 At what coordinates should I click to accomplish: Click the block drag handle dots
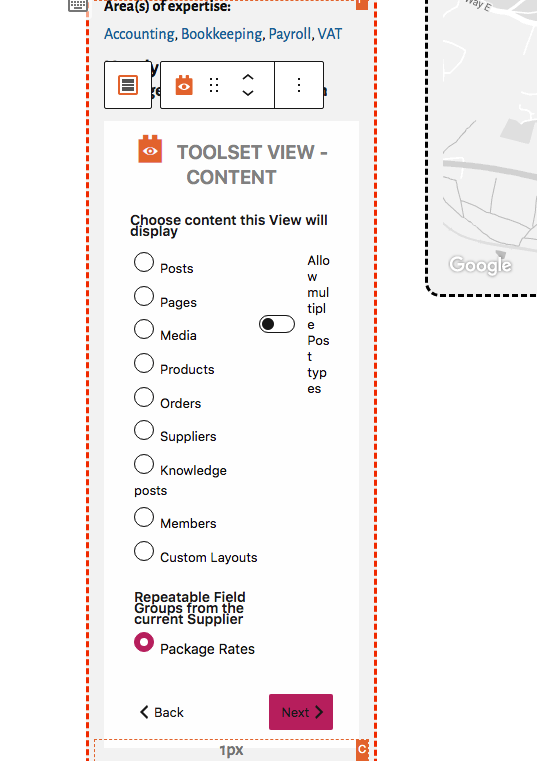[x=214, y=85]
